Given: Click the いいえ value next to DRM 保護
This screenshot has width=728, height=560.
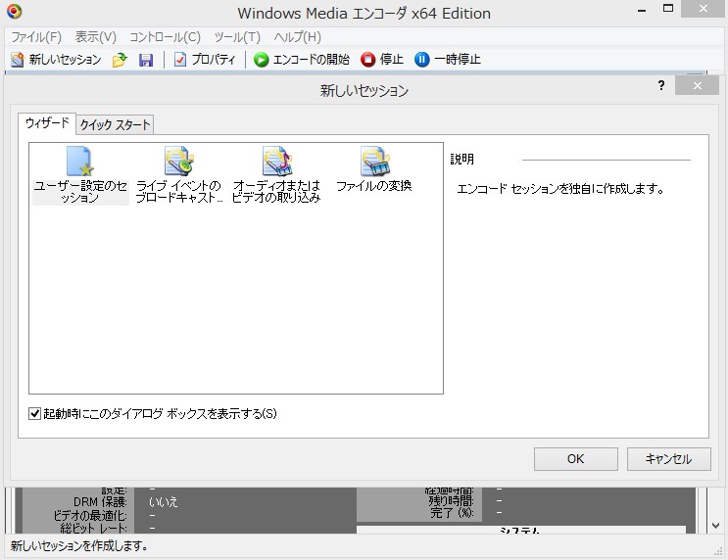Looking at the screenshot, I should (164, 502).
